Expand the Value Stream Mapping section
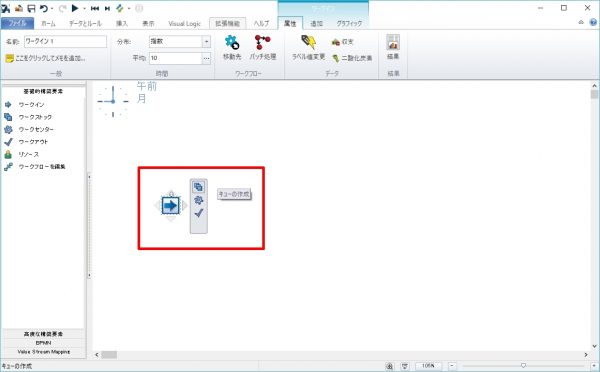Screen dimensions: 600x372 [x=43, y=352]
